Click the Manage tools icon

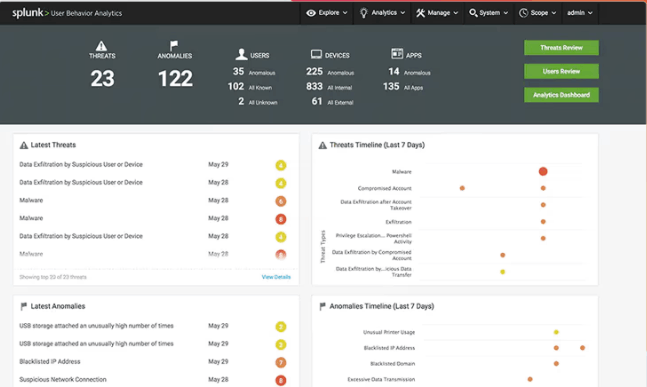coord(420,13)
